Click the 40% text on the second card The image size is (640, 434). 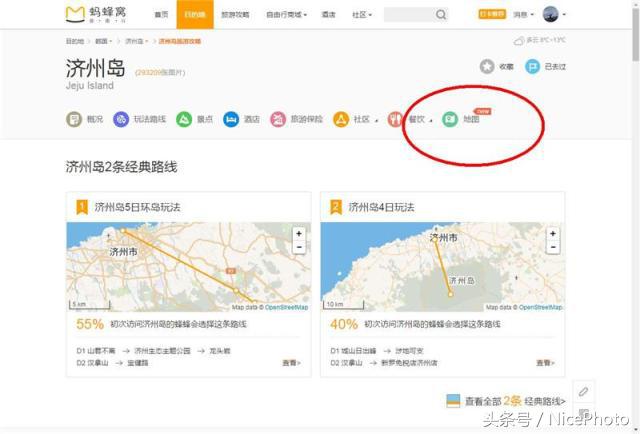click(x=344, y=324)
